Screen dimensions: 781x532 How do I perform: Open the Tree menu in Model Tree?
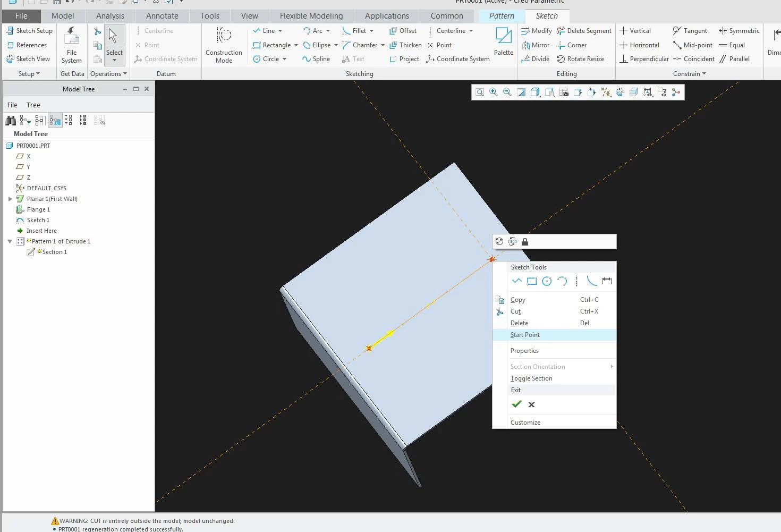(x=33, y=105)
